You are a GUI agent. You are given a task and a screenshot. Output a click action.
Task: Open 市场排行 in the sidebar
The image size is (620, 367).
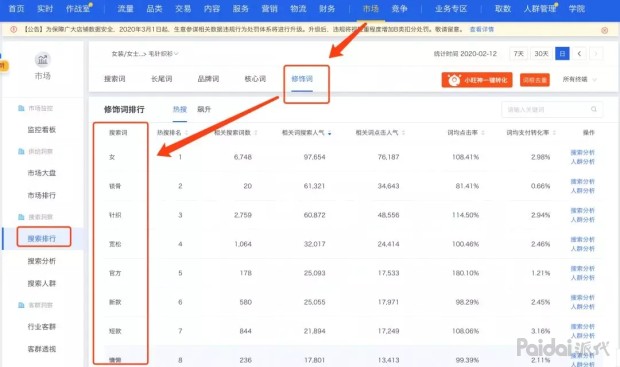tap(42, 195)
